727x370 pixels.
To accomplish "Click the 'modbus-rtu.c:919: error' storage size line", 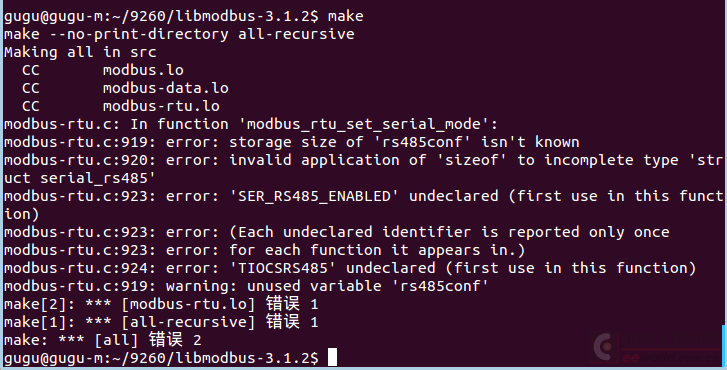I will click(292, 142).
